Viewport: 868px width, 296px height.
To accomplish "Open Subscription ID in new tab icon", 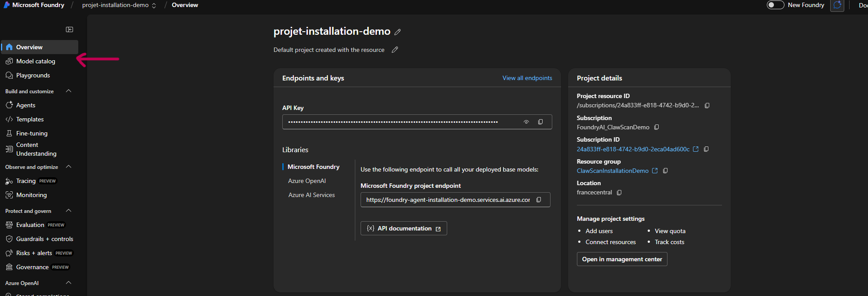I will point(696,149).
